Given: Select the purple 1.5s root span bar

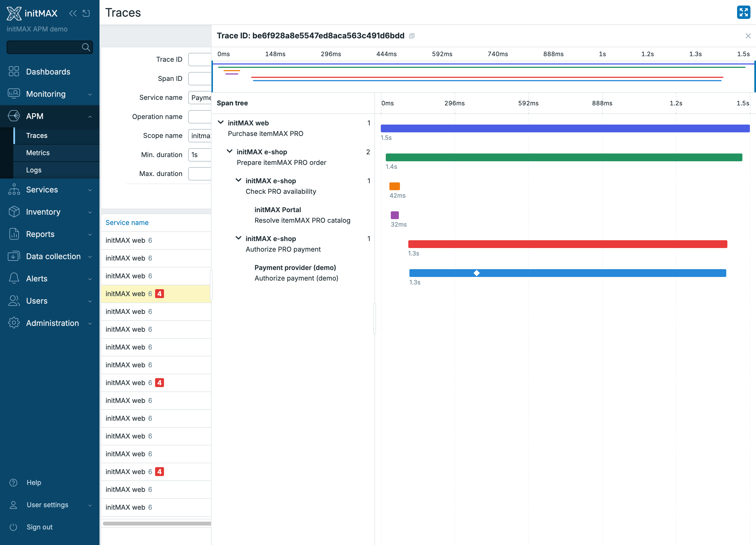Looking at the screenshot, I should (x=565, y=128).
